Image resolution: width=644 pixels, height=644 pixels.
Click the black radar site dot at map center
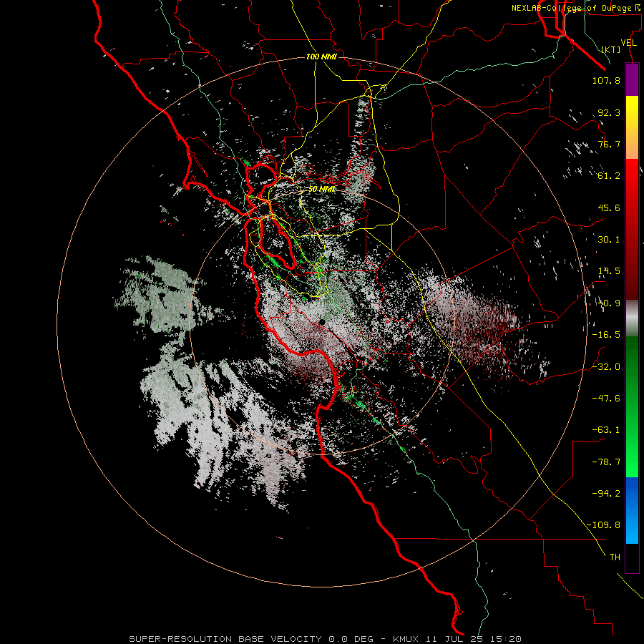click(323, 322)
